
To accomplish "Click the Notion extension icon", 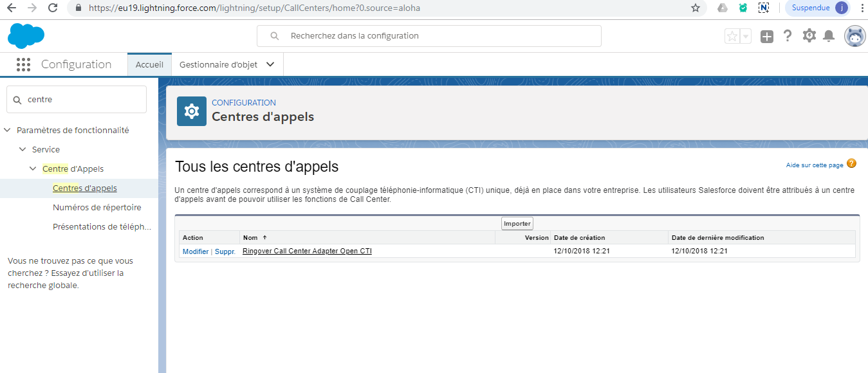I will pos(764,8).
